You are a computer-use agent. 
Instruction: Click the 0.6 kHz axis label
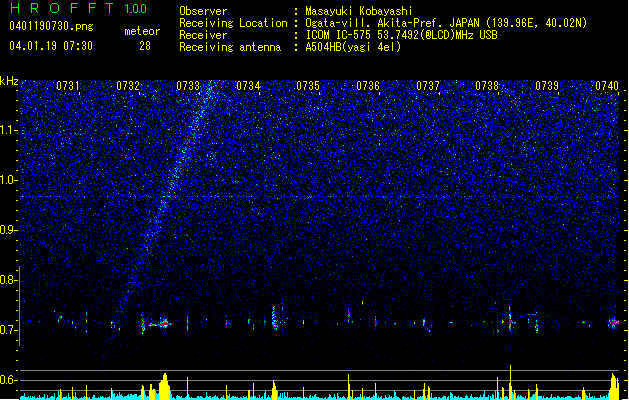point(9,380)
